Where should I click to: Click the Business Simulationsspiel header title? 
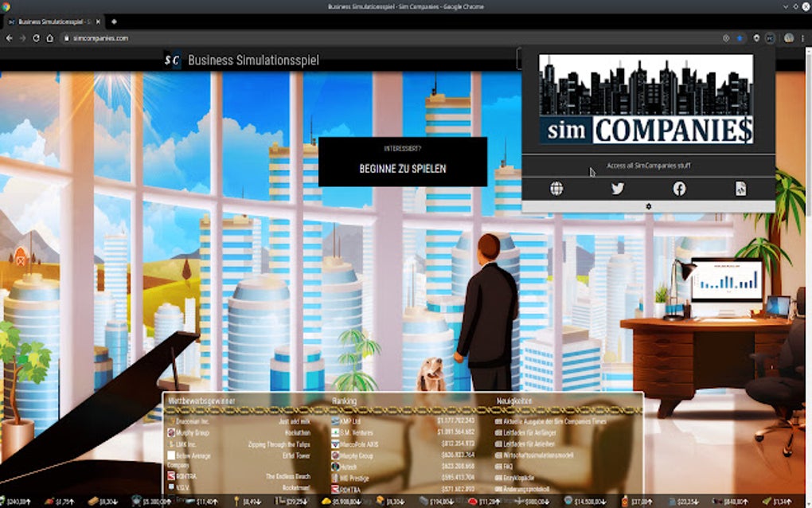253,60
